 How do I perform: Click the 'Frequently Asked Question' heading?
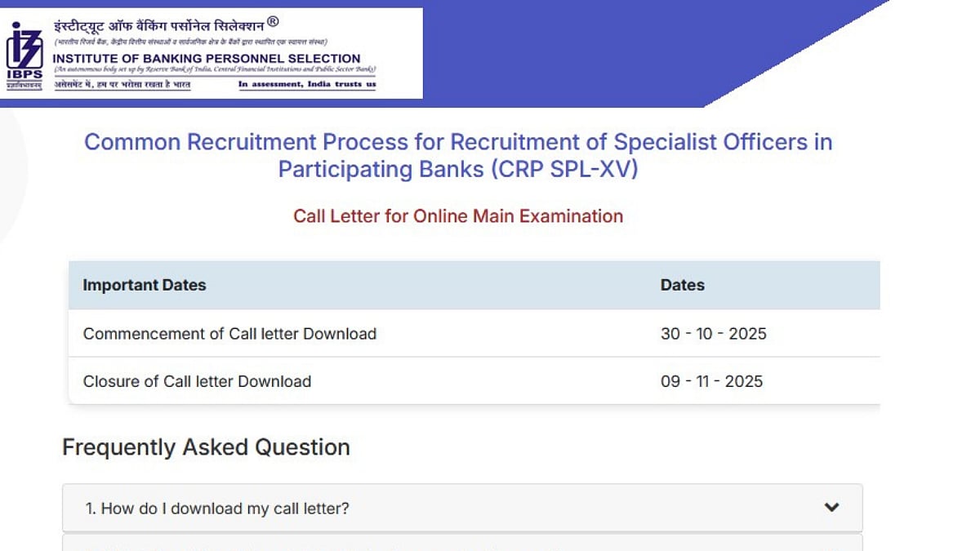coord(207,447)
